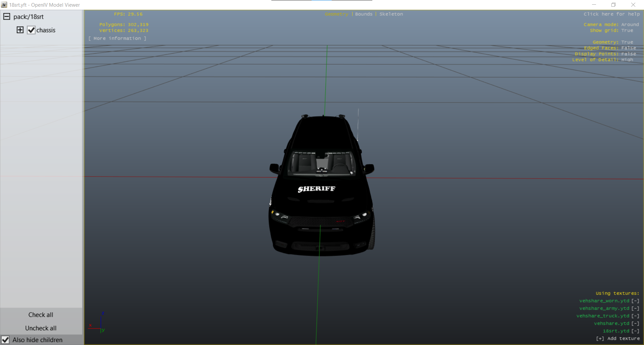Remove the vehshare_worn.ytd texture
Screen dimensions: 644x345
point(635,301)
